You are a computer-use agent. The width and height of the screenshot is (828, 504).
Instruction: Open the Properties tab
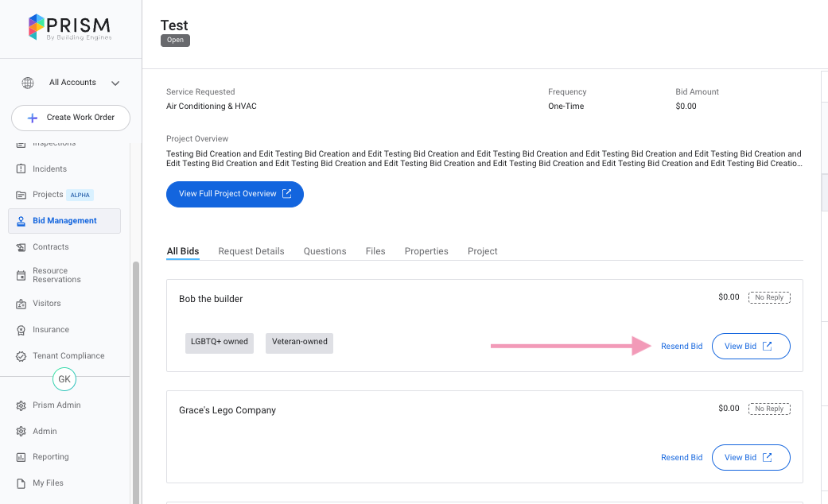tap(426, 251)
